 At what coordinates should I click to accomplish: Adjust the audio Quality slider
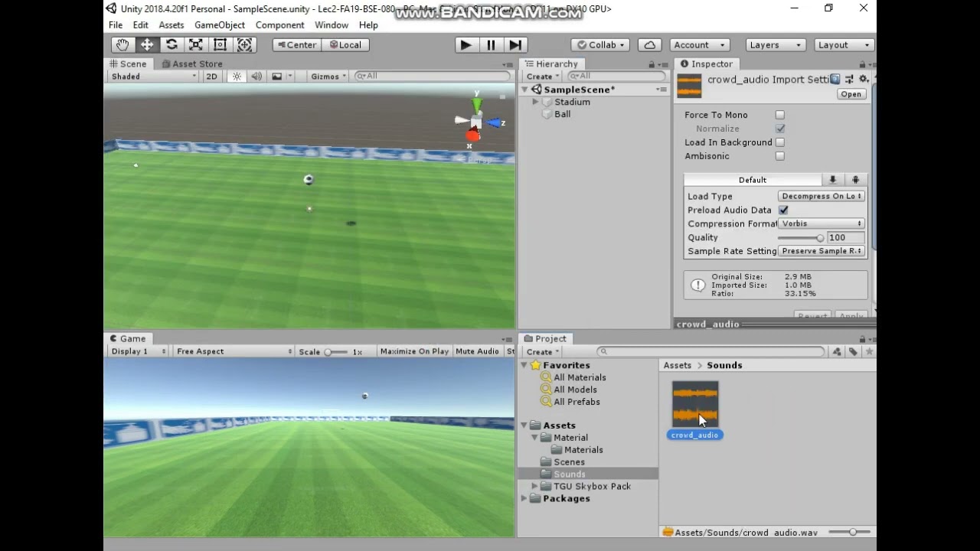pos(801,237)
